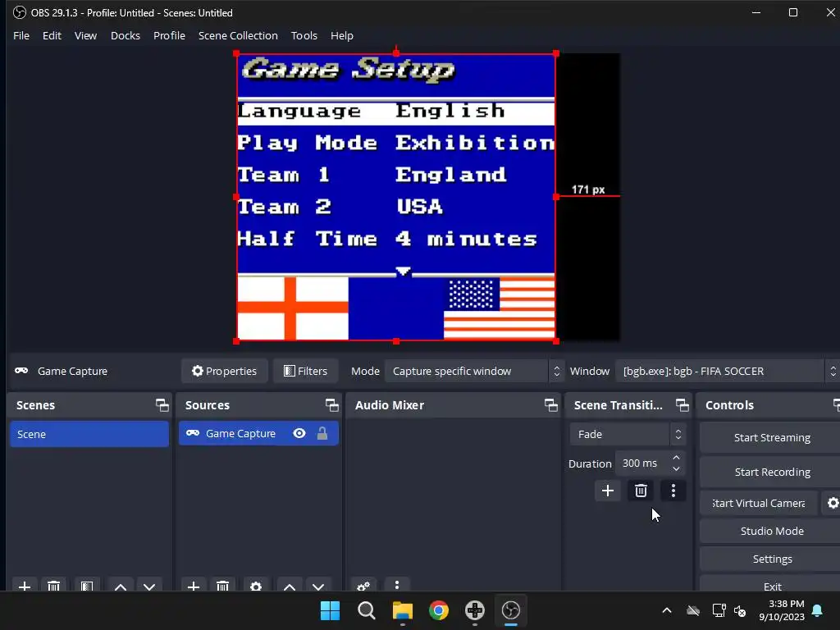Click the OBS Studio taskbar icon

[x=510, y=610]
